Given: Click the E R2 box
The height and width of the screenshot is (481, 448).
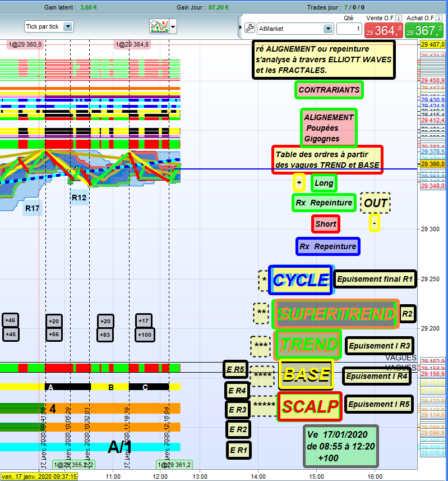Looking at the screenshot, I should pyautogui.click(x=238, y=429).
